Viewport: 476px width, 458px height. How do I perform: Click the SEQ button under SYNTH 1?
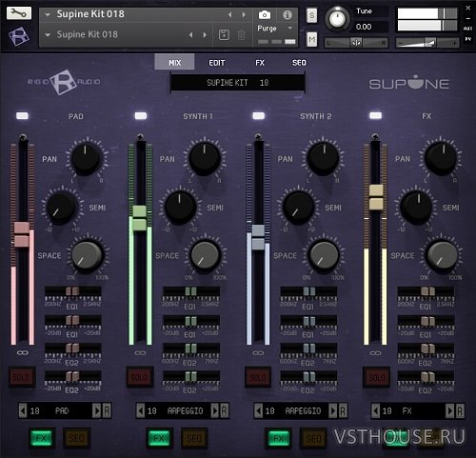(194, 438)
